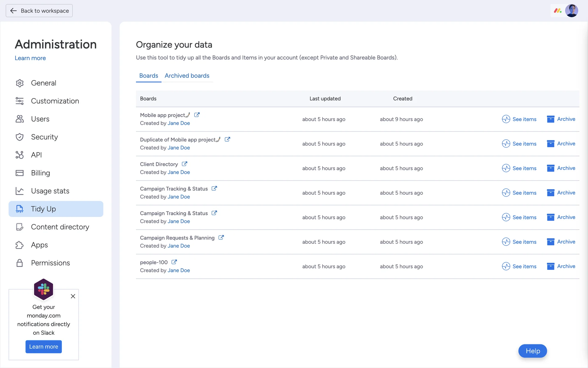Open the Security shield icon in sidebar
Viewport: 588px width, 368px height.
pyautogui.click(x=20, y=137)
